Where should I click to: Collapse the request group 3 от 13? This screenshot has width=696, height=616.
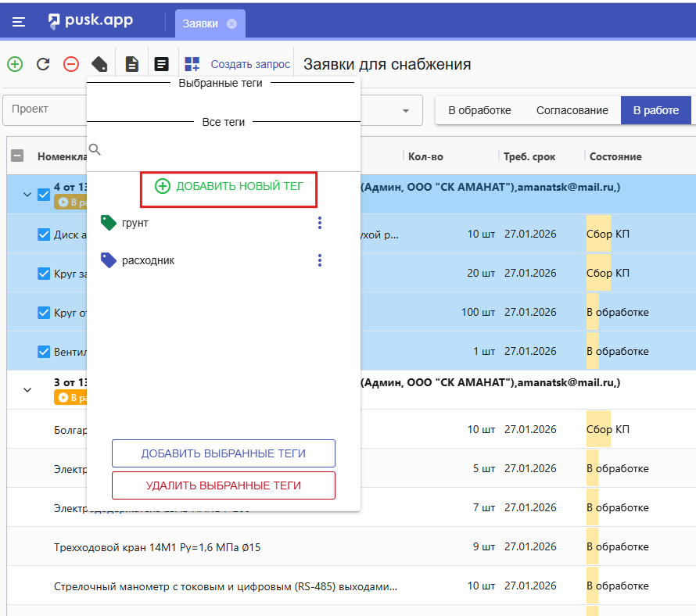click(27, 389)
